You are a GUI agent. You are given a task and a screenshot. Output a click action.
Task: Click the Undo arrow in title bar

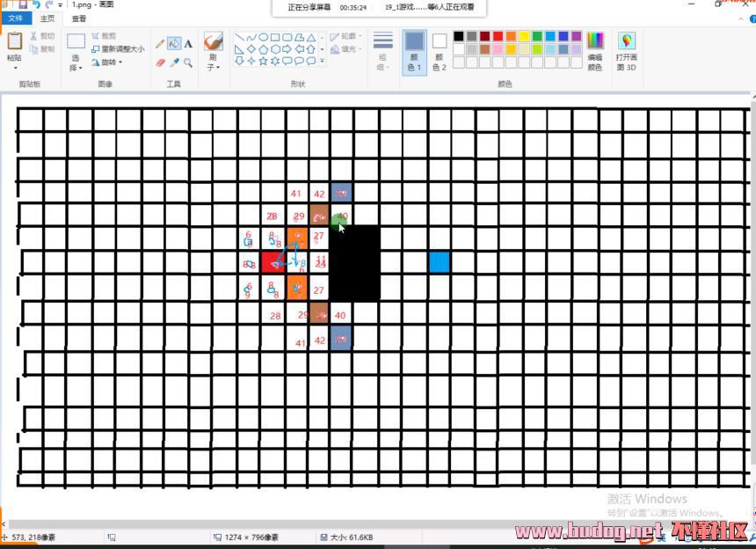point(37,4)
